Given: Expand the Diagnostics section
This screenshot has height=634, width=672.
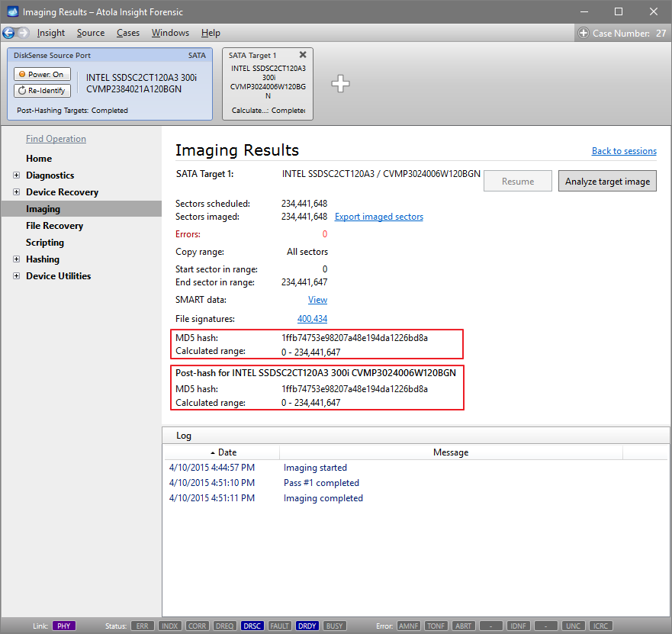Looking at the screenshot, I should tap(16, 175).
